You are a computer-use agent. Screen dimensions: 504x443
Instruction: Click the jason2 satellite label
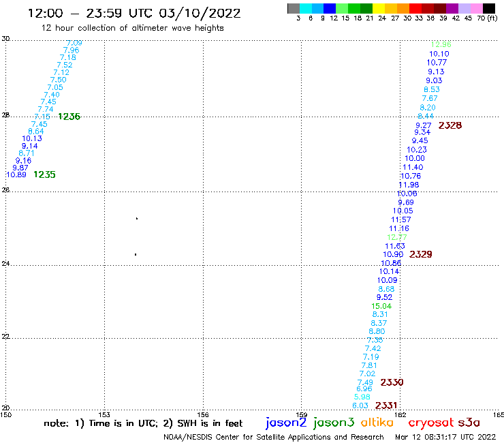[286, 423]
